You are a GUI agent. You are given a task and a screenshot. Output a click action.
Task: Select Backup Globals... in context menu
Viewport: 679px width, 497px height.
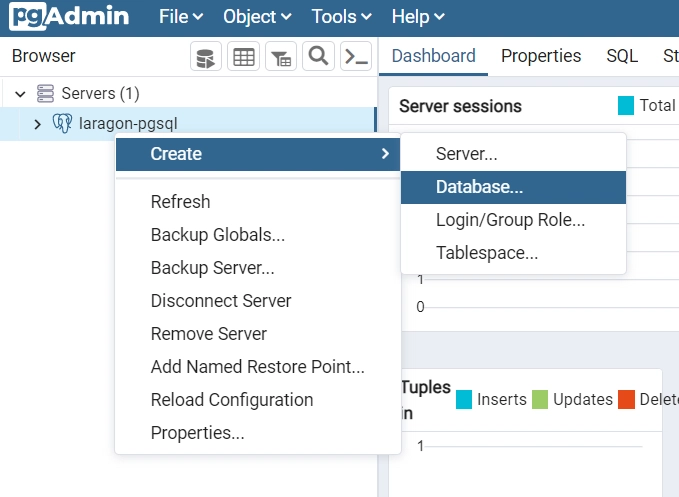258,235
